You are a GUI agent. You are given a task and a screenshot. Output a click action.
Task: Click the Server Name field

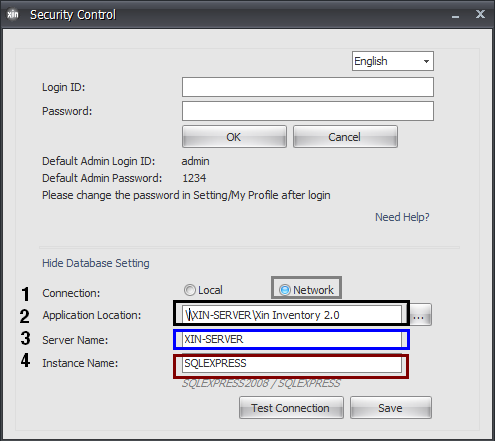pos(292,339)
